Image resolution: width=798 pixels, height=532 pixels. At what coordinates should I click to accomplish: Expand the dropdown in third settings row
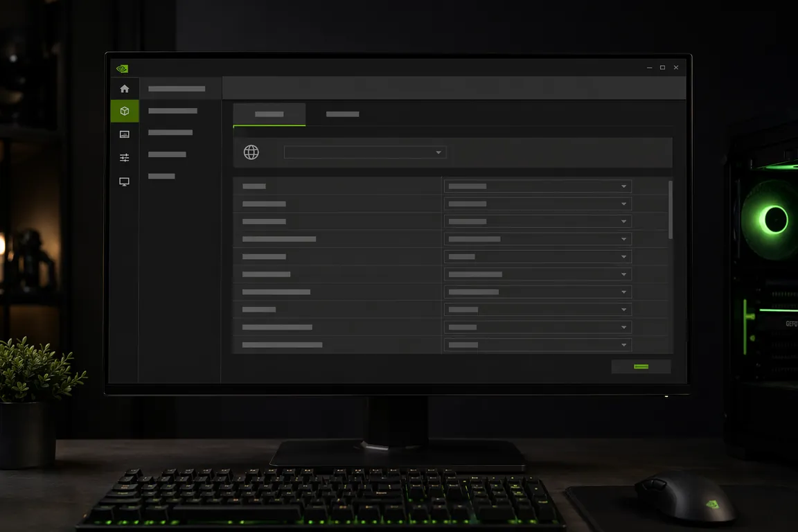coord(538,222)
